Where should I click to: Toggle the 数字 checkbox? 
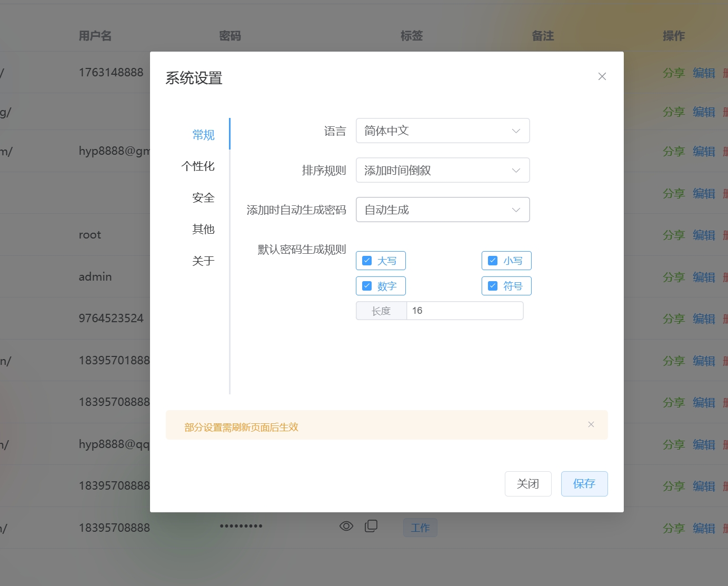(x=381, y=286)
